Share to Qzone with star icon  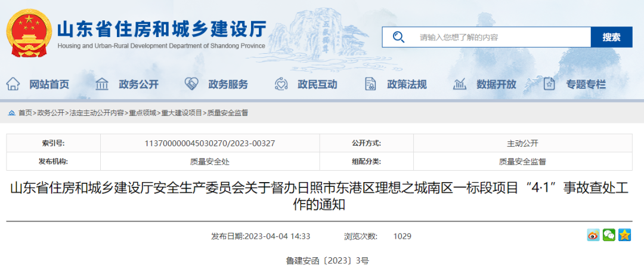(x=624, y=235)
